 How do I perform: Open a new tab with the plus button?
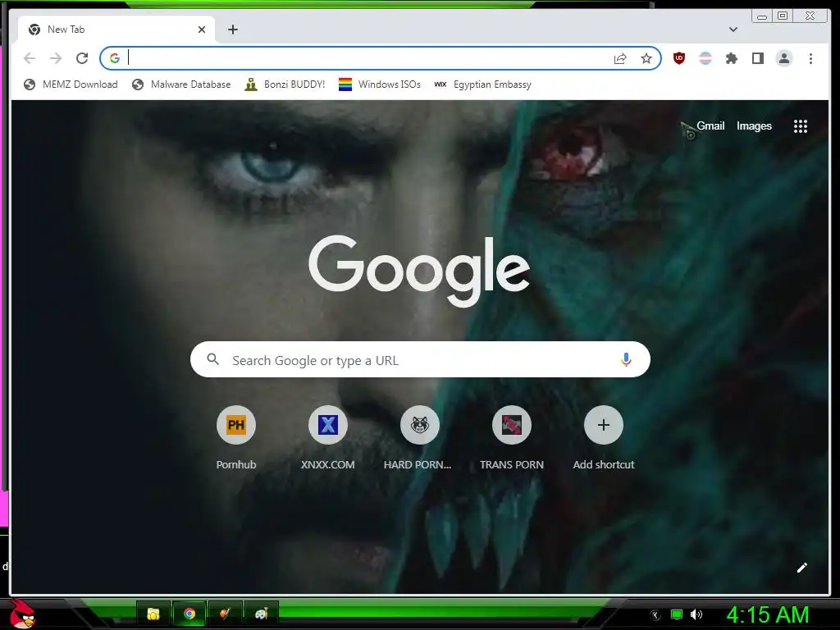232,30
